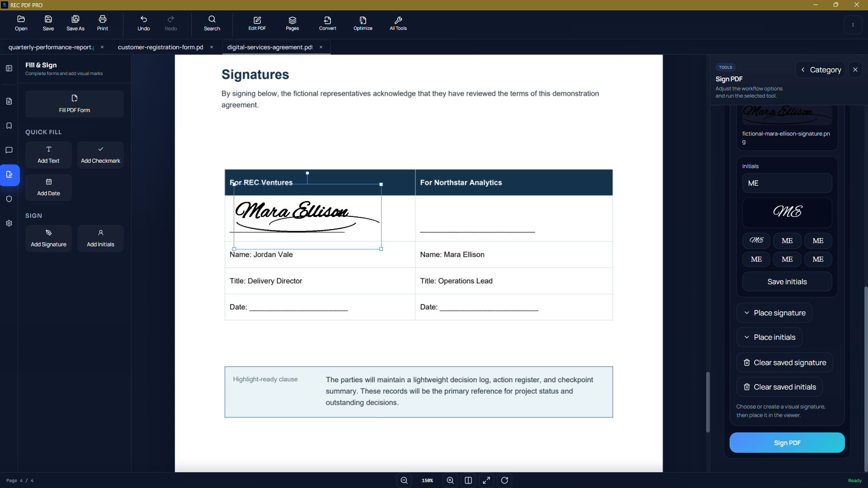Enter fullscreen view mode
868x488 pixels.
click(486, 480)
